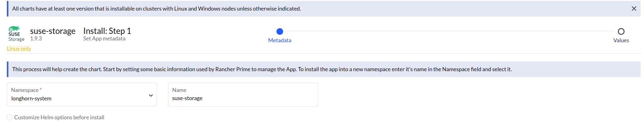The image size is (644, 133).
Task: Click the SUSE Storage chameleon logo
Action: [16, 34]
